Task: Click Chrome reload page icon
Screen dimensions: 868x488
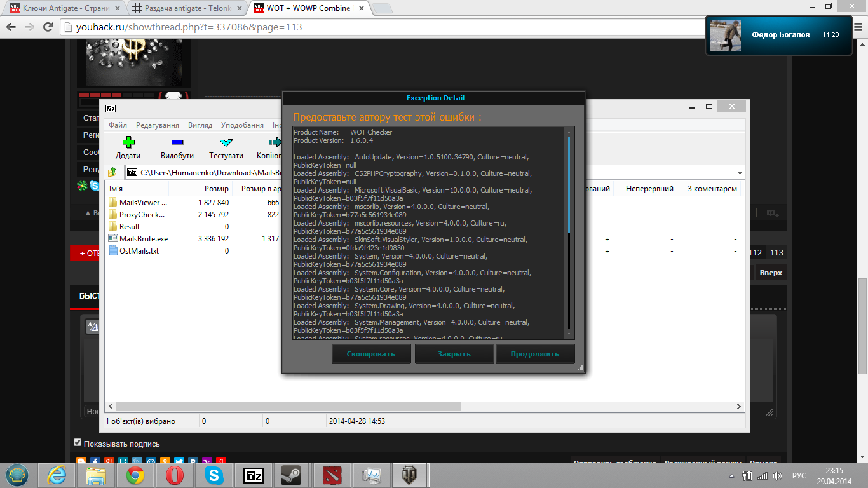Action: tap(48, 27)
